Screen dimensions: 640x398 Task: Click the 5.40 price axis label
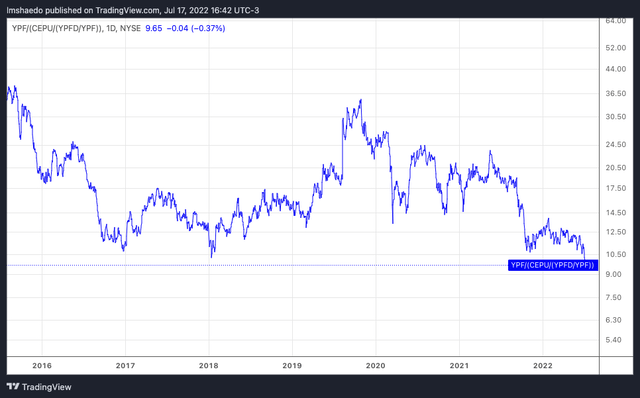point(613,340)
